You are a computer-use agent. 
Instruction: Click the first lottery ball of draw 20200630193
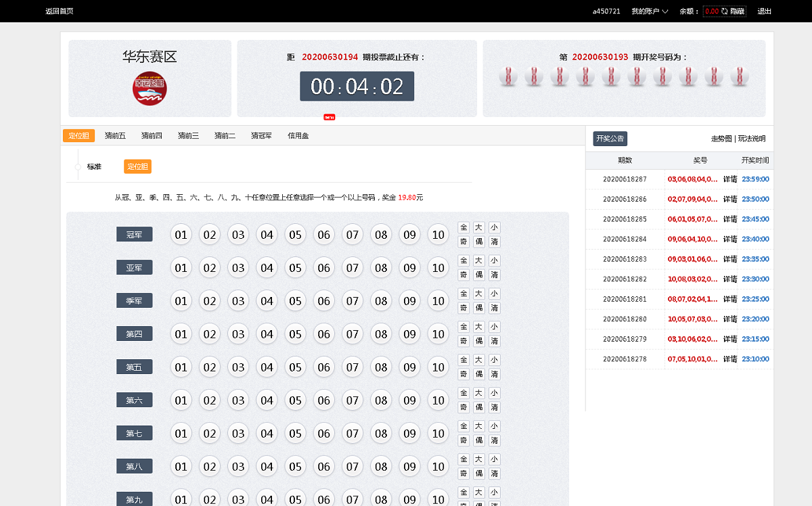(507, 76)
